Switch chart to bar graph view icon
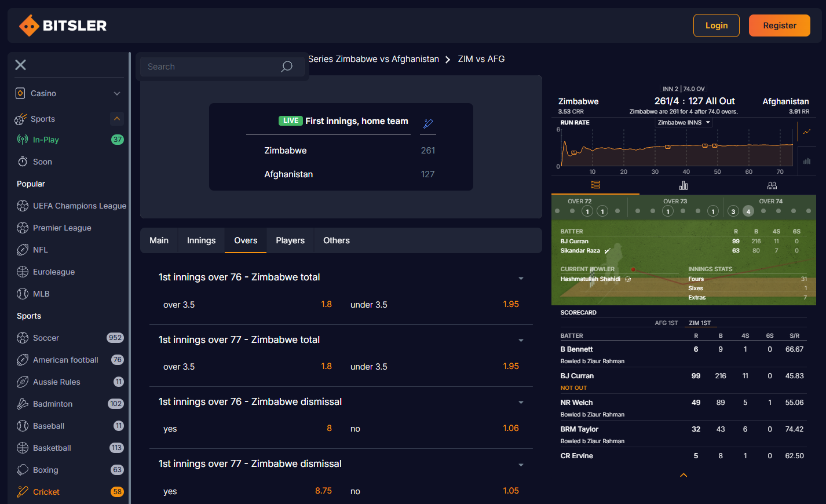The height and width of the screenshot is (504, 826). (807, 161)
